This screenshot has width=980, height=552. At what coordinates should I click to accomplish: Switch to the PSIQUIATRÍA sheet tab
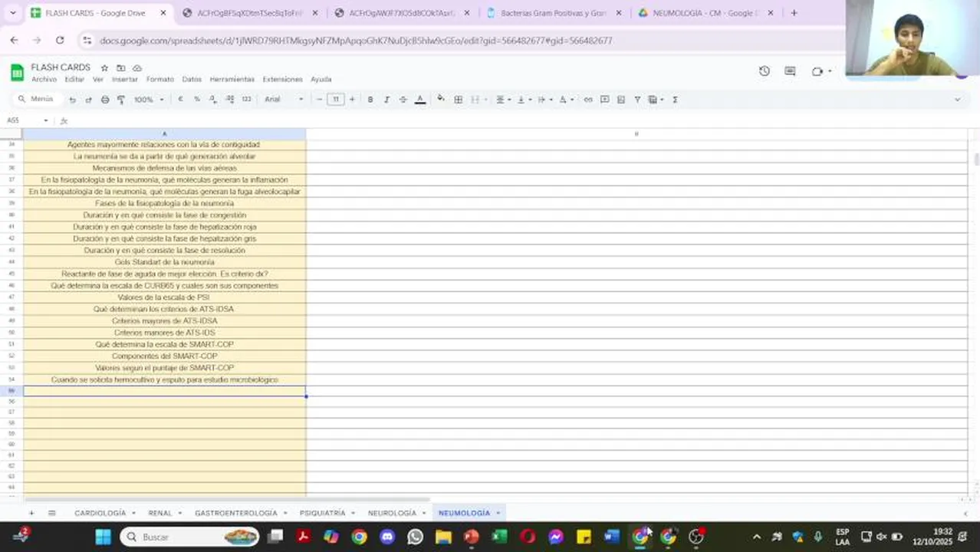322,513
